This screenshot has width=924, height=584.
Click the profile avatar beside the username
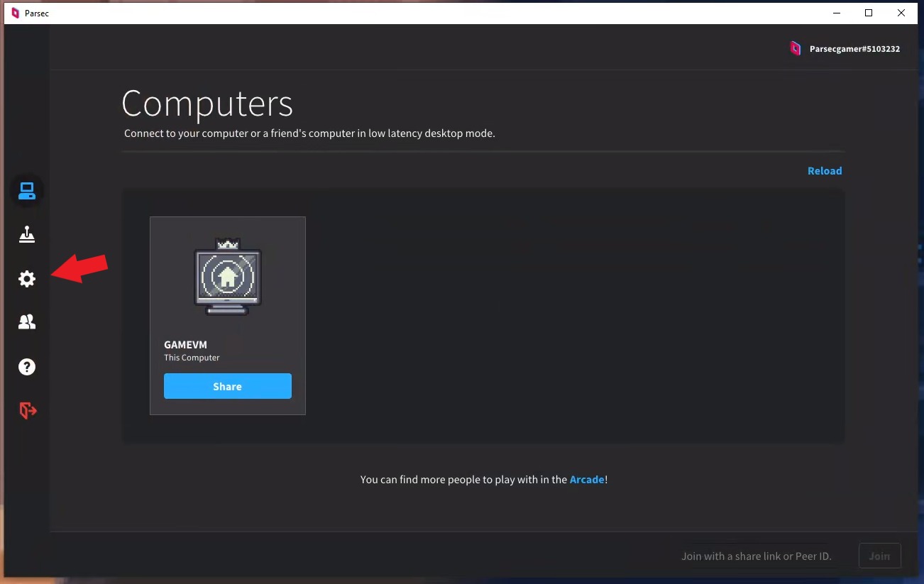pos(796,49)
